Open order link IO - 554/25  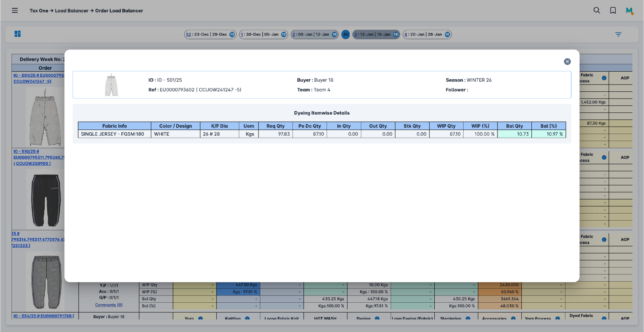coord(43,316)
